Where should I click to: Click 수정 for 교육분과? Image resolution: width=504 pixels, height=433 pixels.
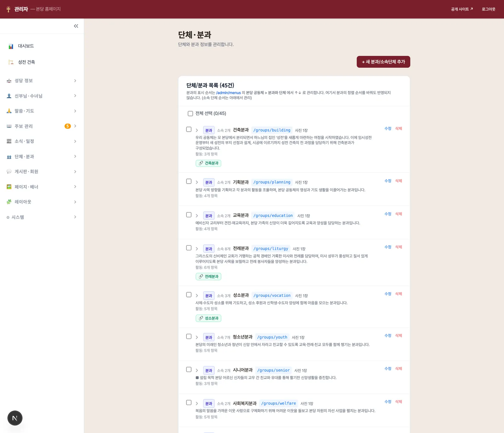tap(388, 214)
